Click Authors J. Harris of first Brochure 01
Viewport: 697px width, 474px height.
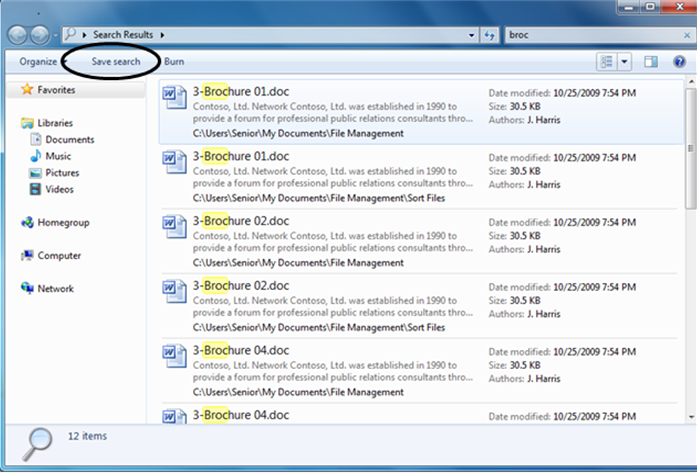pyautogui.click(x=524, y=120)
